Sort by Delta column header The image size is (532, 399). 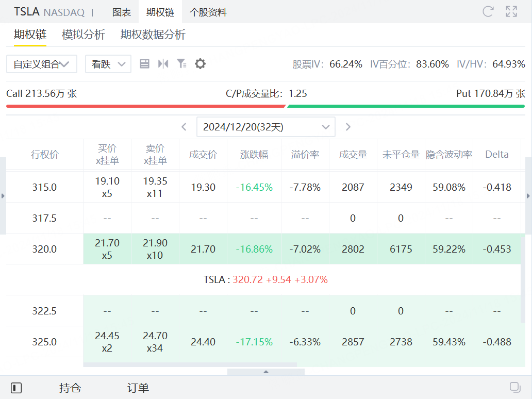pos(497,154)
